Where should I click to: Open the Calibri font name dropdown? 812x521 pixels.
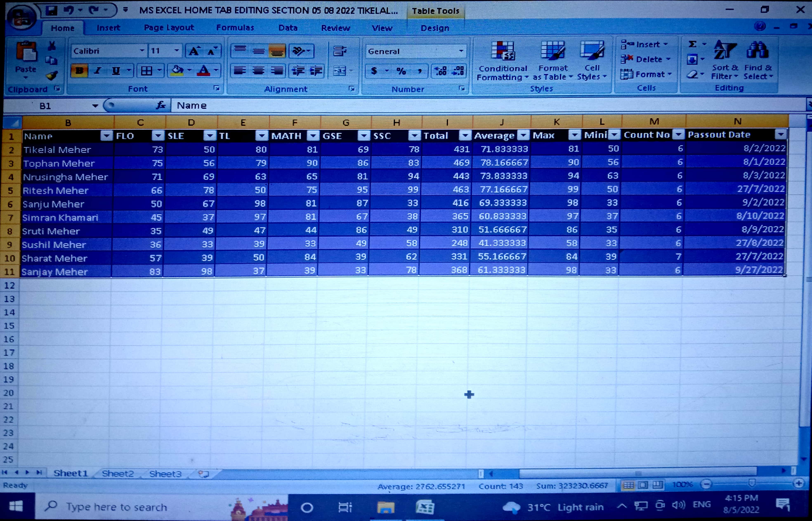click(142, 51)
